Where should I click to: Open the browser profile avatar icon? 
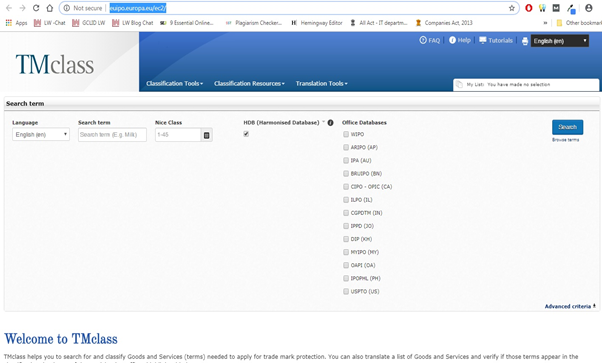[589, 8]
